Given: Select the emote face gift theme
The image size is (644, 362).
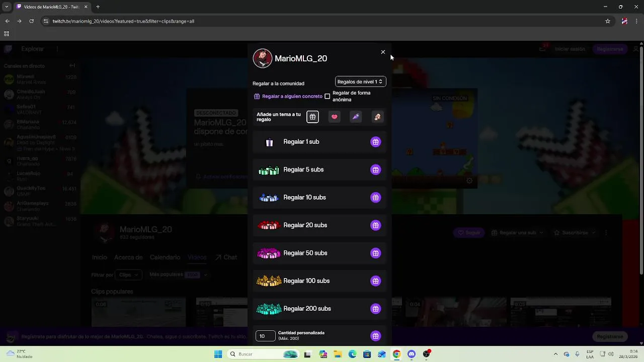Looking at the screenshot, I should click(377, 117).
